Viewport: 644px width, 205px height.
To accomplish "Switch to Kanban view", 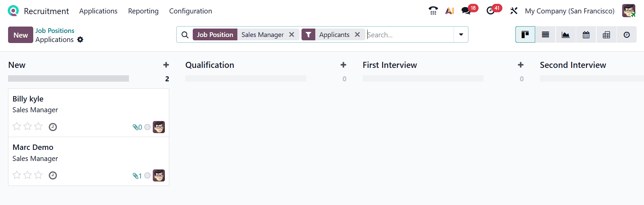I will point(525,35).
